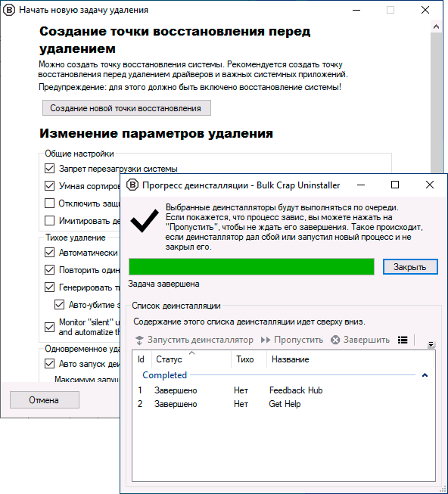The image size is (448, 494).
Task: Click the Задача завершена status text
Action: (x=163, y=284)
